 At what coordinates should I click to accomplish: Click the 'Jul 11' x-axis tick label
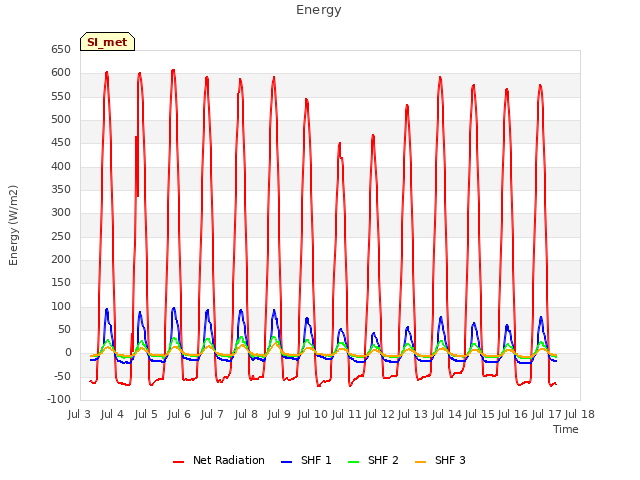pos(346,414)
